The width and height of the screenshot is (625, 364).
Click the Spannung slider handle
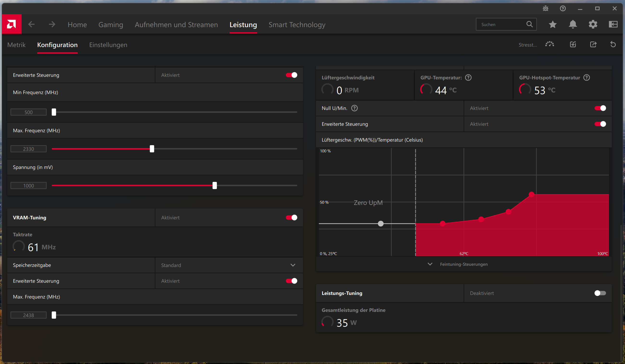click(x=214, y=185)
